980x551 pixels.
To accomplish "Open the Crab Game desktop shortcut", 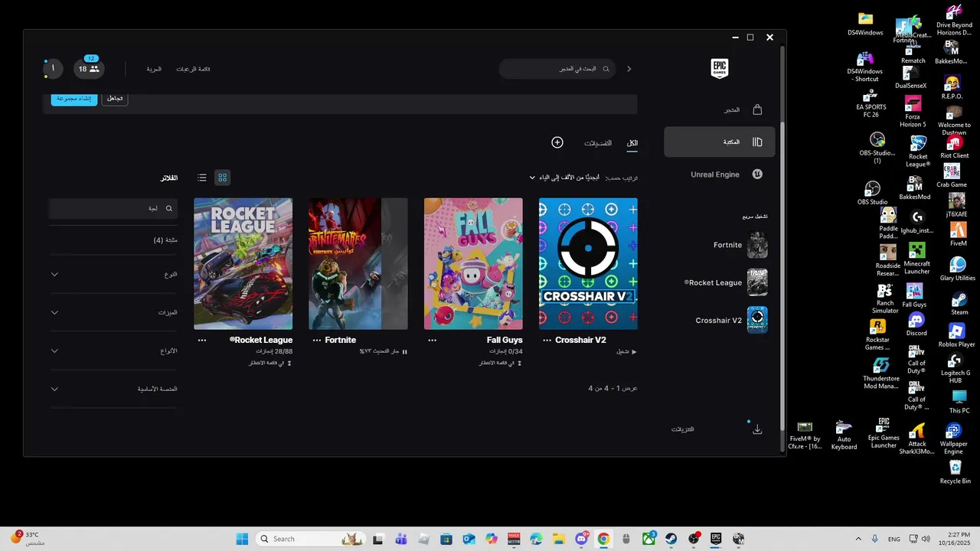I will [952, 175].
